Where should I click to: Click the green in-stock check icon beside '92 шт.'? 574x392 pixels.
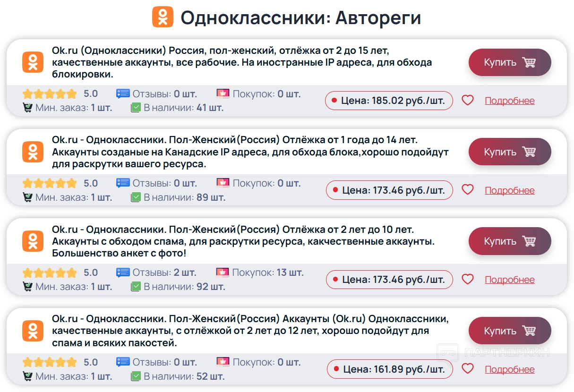(x=136, y=286)
